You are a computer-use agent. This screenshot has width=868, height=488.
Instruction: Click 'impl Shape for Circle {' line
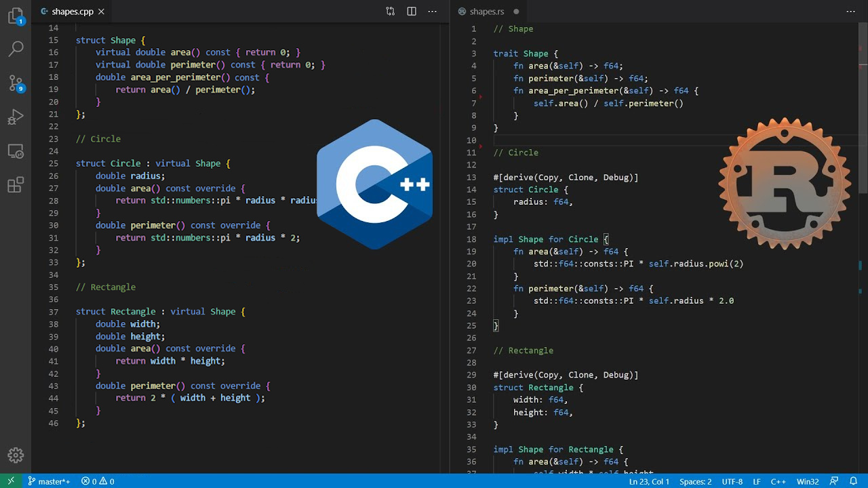(x=551, y=239)
